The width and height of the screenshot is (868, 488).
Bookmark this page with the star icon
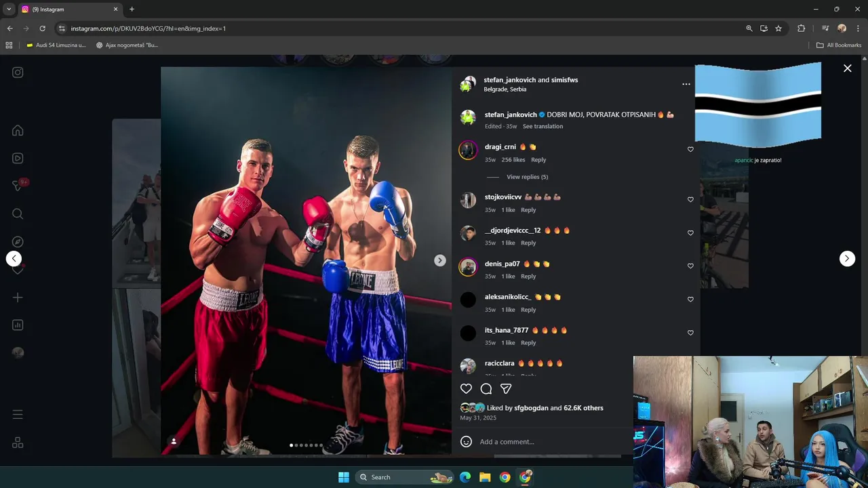(778, 28)
